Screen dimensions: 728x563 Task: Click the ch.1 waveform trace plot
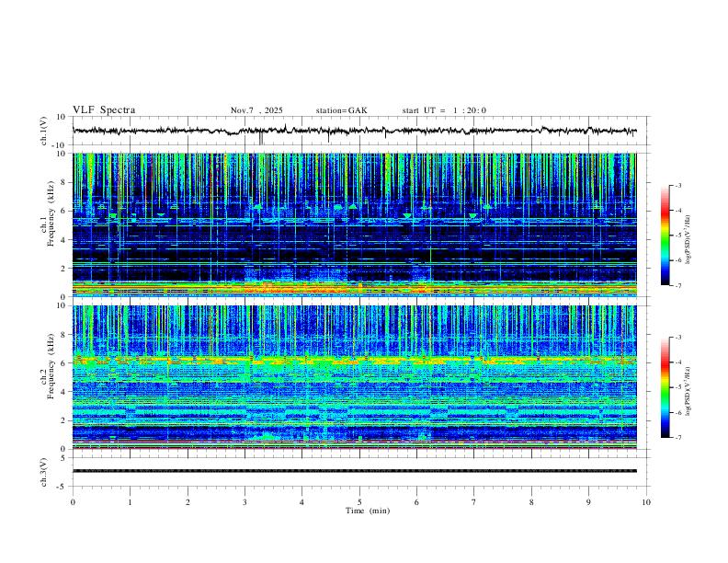point(354,131)
